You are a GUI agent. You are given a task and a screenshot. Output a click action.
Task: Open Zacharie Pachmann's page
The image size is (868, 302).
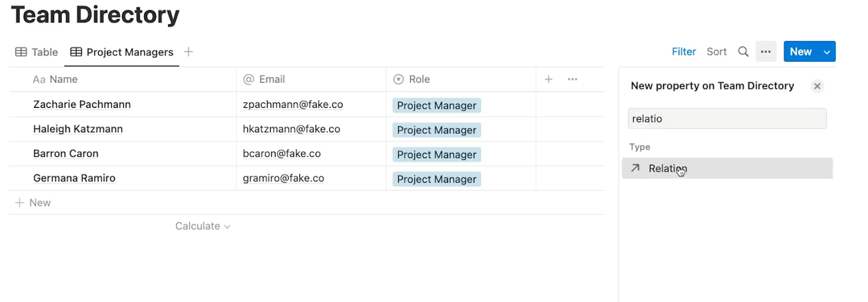tap(82, 104)
